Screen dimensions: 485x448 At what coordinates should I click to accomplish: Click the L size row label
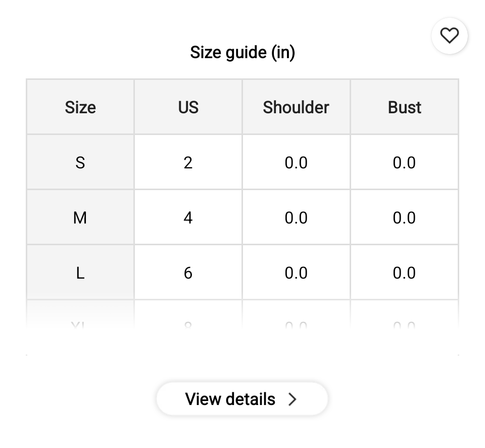click(80, 273)
